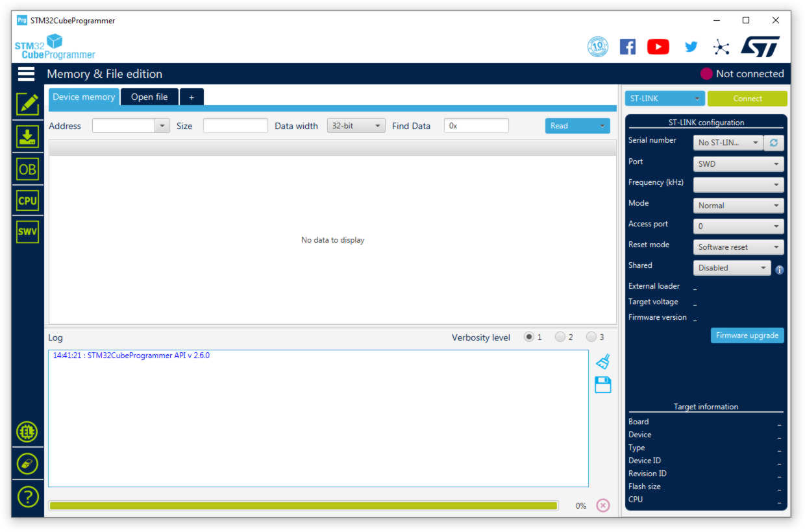Select verbosity level 3

point(591,337)
